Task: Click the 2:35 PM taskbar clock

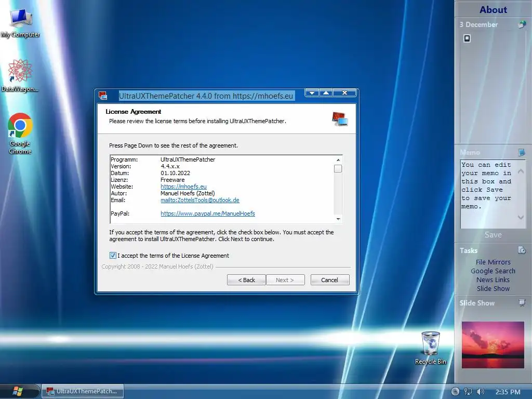Action: click(508, 392)
